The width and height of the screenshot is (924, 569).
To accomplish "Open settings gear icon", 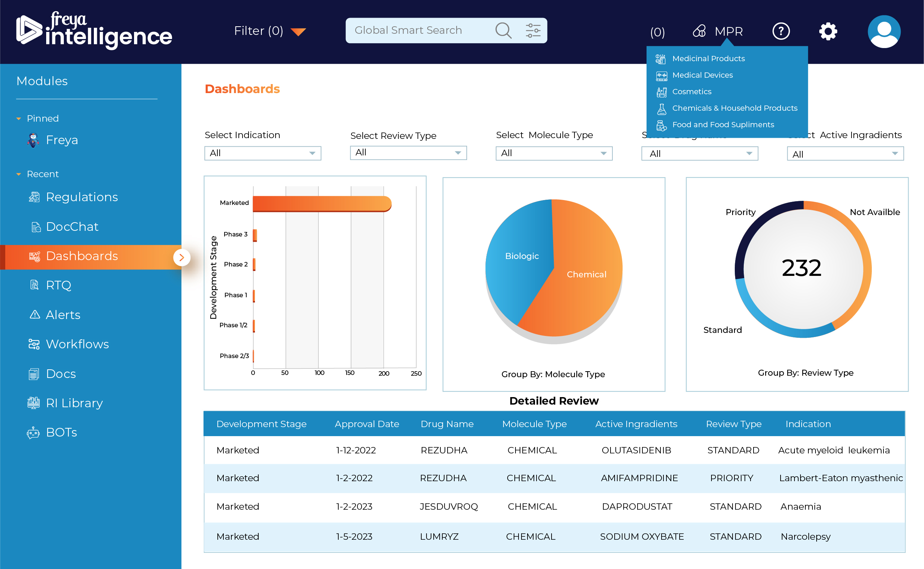I will [828, 31].
